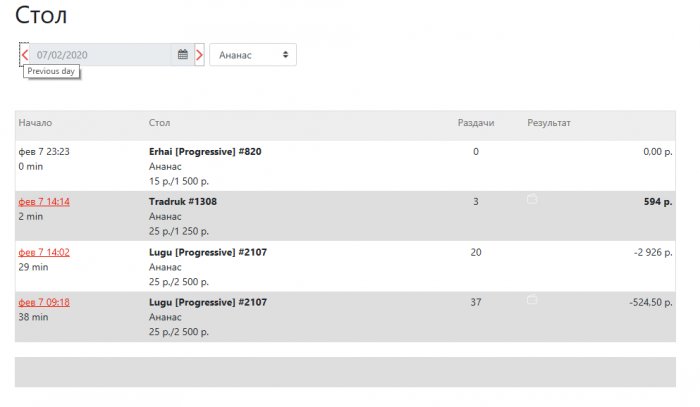Select the Erhai [Progressive] #820 table name

tap(205, 152)
